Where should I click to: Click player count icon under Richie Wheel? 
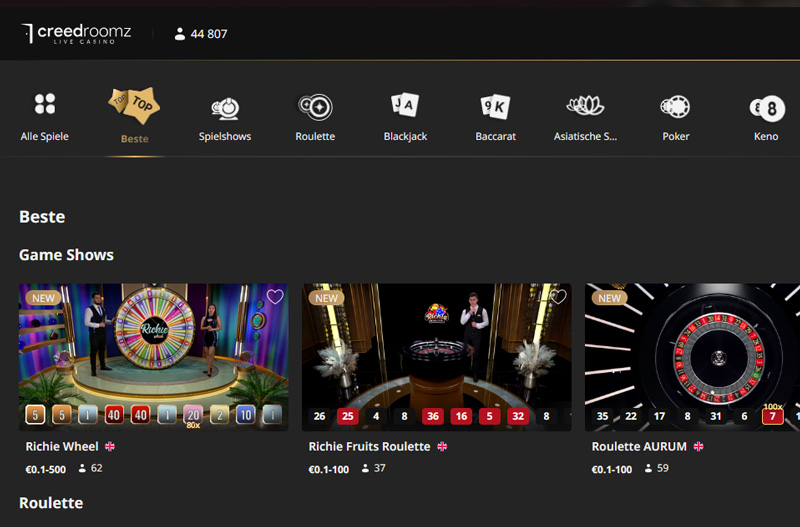pos(82,468)
